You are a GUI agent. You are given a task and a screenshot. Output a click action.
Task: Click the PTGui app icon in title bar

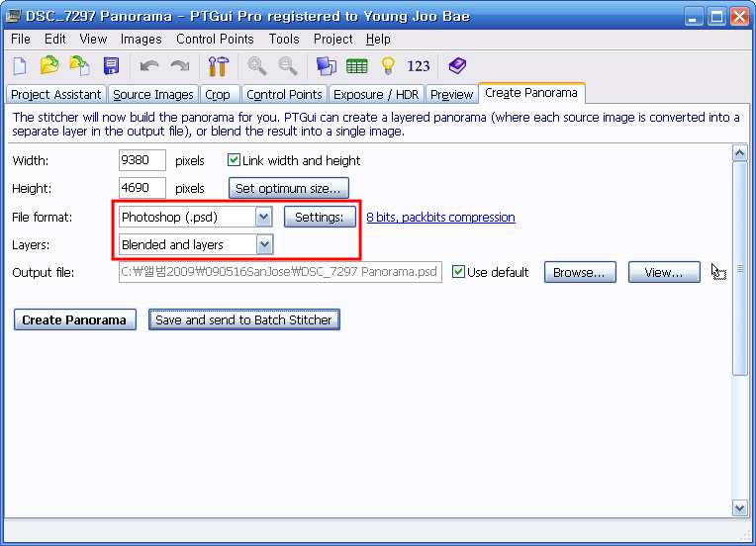14,16
